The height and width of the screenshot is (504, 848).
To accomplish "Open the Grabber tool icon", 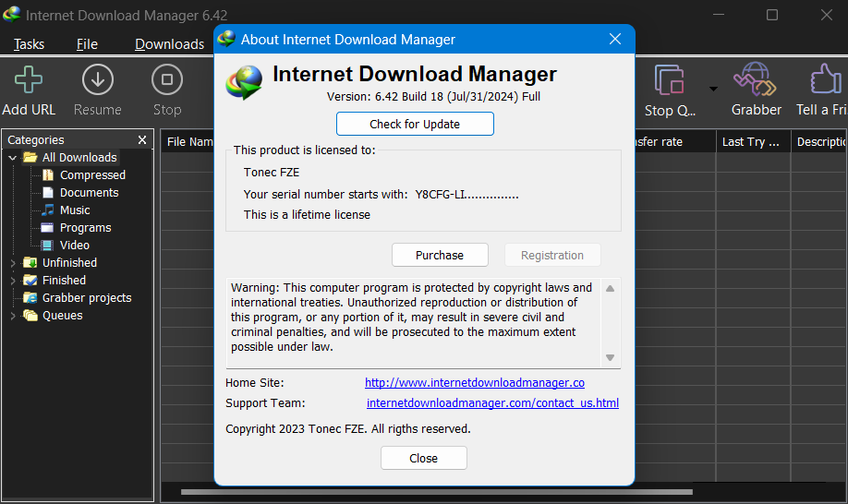I will 755,79.
